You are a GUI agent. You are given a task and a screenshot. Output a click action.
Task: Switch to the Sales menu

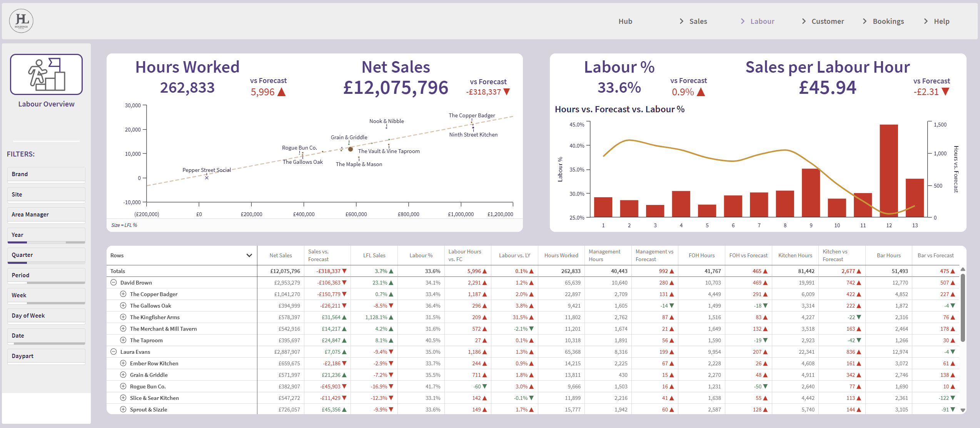pos(698,22)
